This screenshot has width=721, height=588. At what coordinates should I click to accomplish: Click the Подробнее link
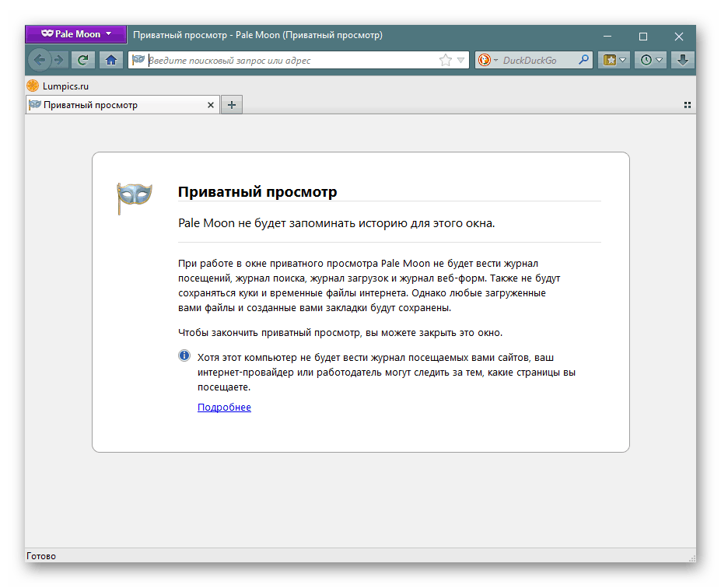pyautogui.click(x=225, y=408)
